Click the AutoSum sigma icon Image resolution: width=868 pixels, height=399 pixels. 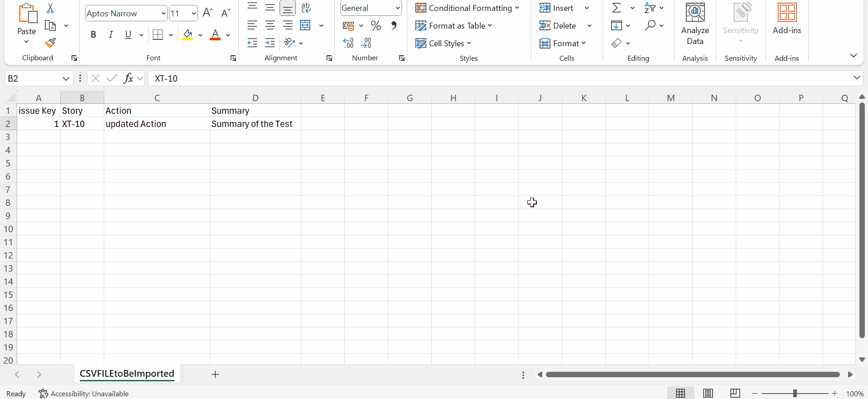[617, 8]
